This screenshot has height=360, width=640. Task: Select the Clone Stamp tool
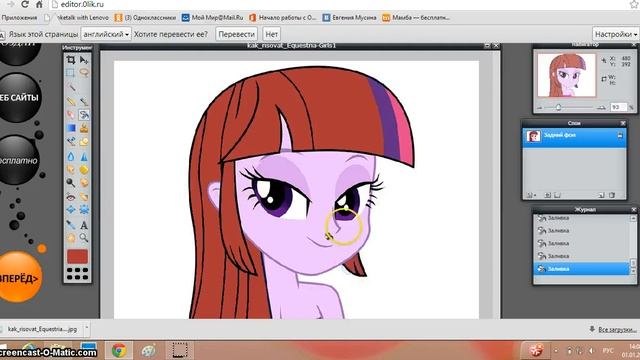pyautogui.click(x=84, y=128)
